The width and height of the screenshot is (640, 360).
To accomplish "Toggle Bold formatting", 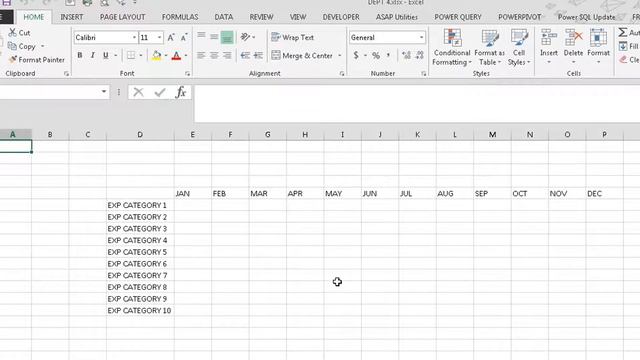I will 80,55.
